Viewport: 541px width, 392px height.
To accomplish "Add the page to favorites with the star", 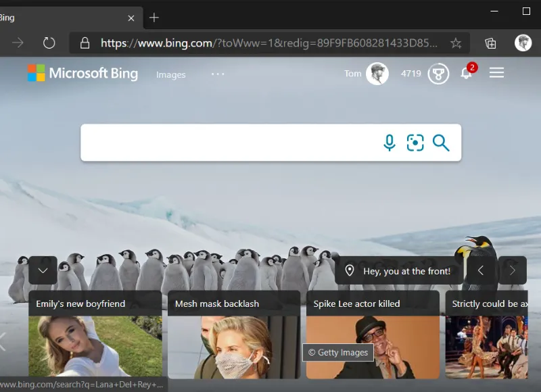I will [456, 42].
